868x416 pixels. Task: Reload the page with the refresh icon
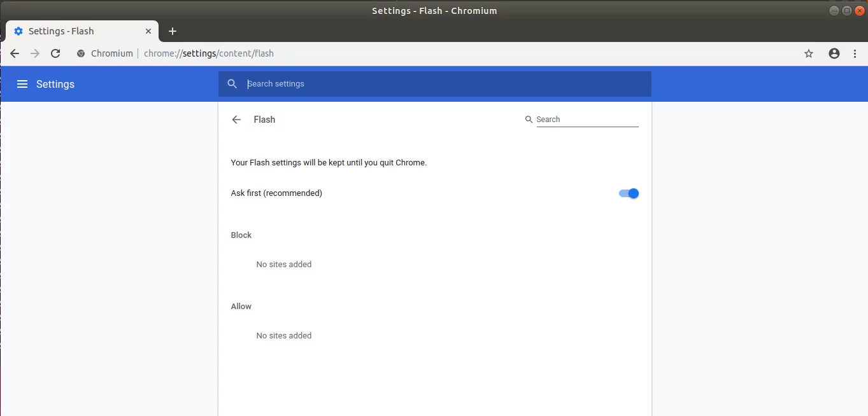[55, 53]
